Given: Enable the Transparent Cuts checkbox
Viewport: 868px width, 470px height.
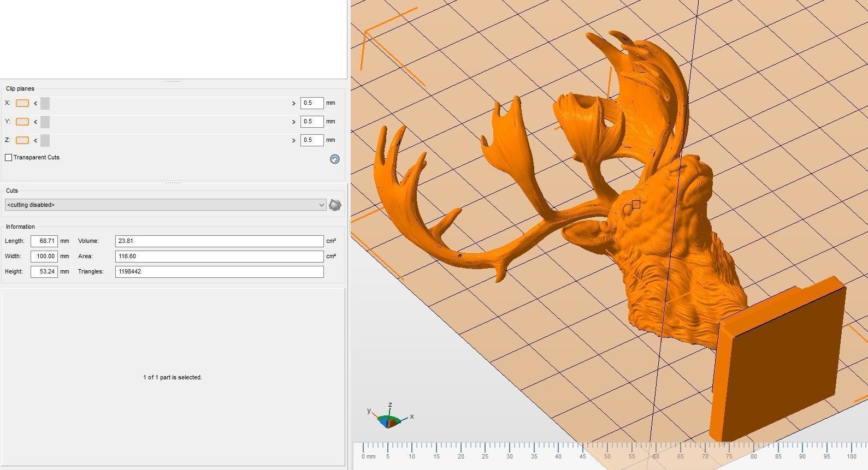Looking at the screenshot, I should [8, 158].
